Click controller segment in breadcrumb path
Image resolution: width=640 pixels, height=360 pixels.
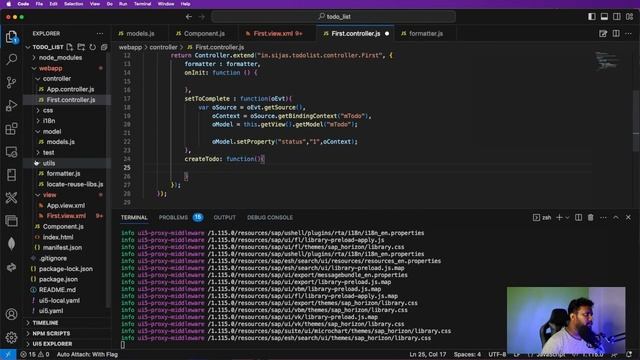pos(163,47)
